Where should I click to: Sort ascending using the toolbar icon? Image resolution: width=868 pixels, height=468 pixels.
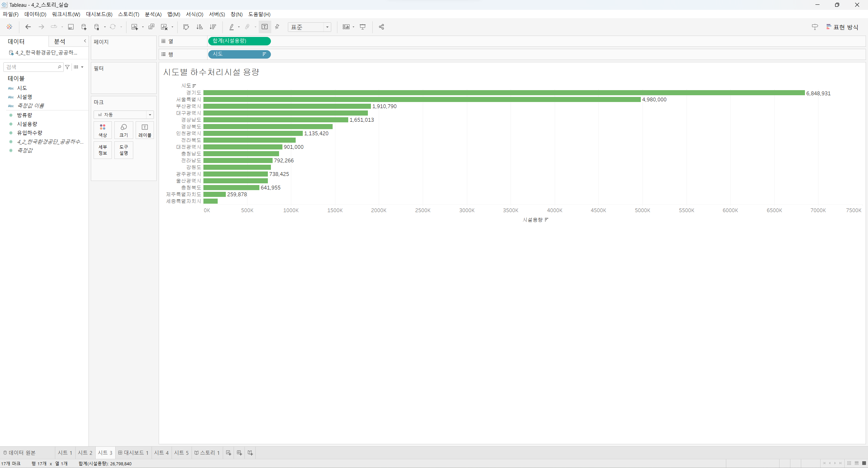tap(199, 27)
